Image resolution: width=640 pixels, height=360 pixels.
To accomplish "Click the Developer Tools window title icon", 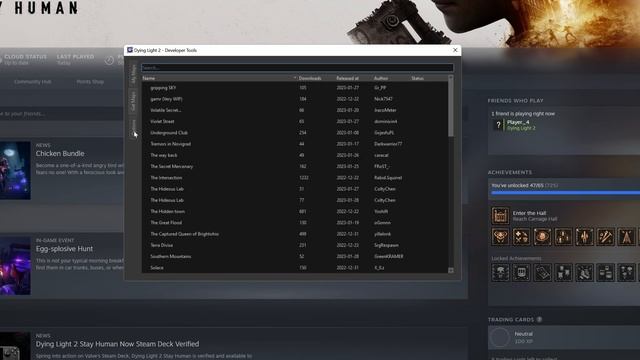I will (130, 50).
